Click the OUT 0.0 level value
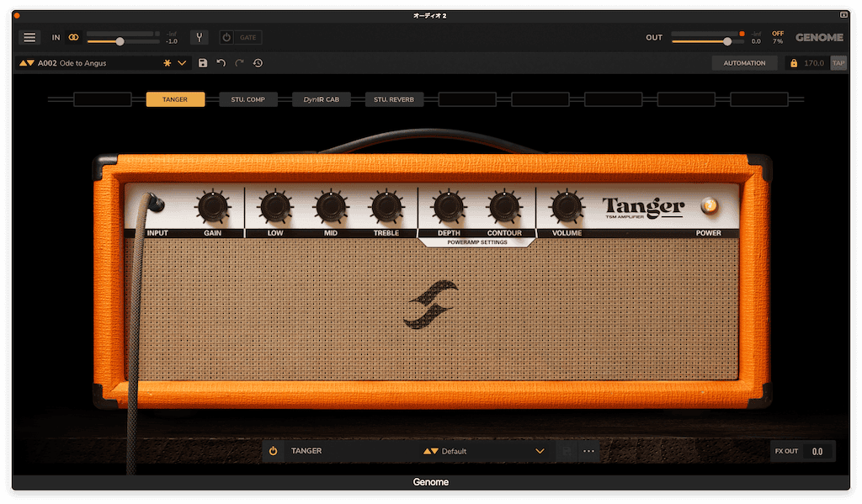 coord(757,41)
